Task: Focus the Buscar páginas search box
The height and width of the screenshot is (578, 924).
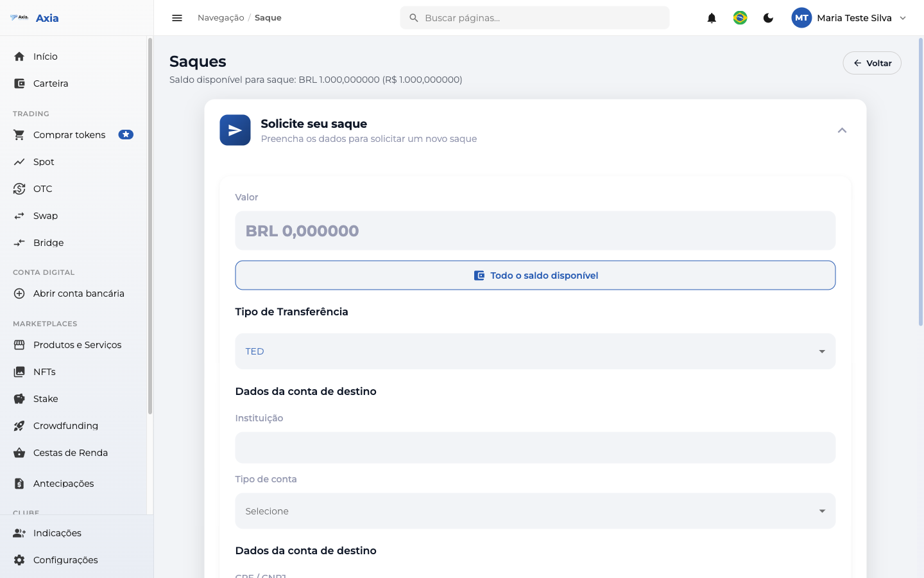Action: (535, 18)
